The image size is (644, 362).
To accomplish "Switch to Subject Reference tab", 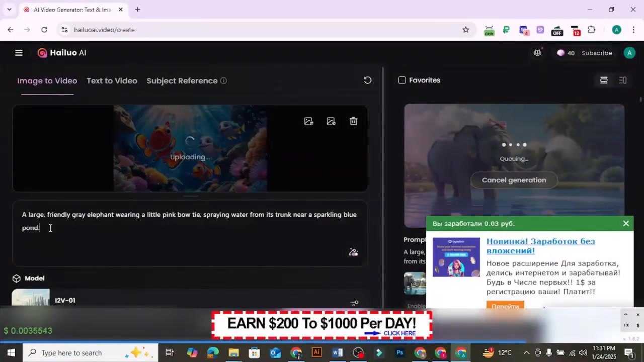I will [x=182, y=80].
